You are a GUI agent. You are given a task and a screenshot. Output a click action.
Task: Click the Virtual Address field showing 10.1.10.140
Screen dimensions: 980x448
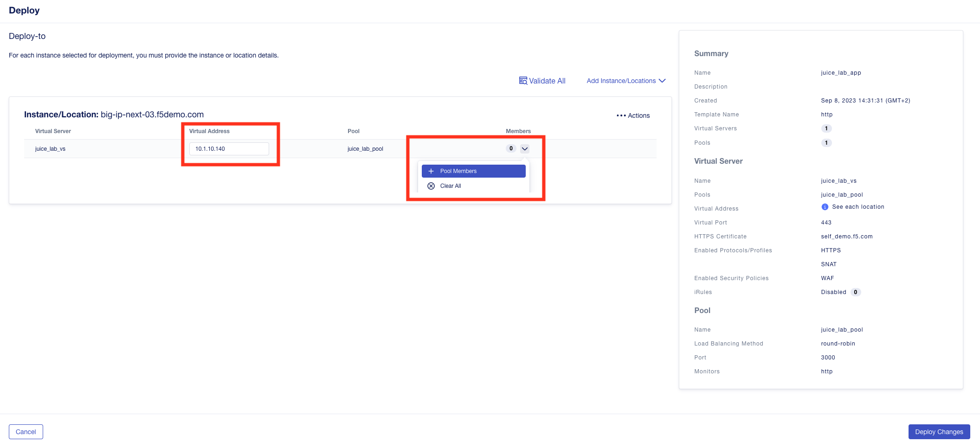click(229, 149)
